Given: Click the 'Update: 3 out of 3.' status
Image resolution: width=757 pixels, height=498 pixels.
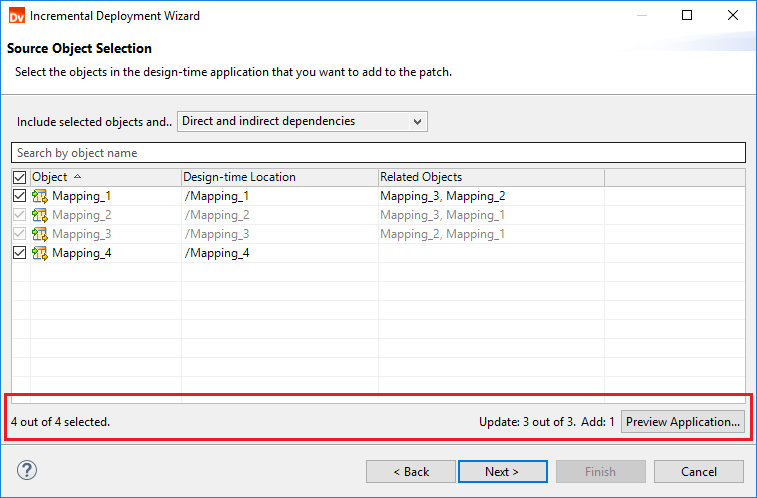Looking at the screenshot, I should pyautogui.click(x=527, y=422).
